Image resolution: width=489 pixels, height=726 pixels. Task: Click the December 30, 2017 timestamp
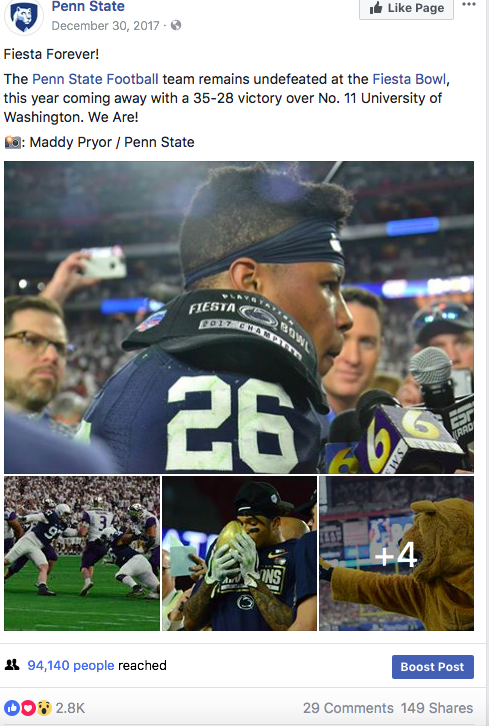pyautogui.click(x=106, y=25)
